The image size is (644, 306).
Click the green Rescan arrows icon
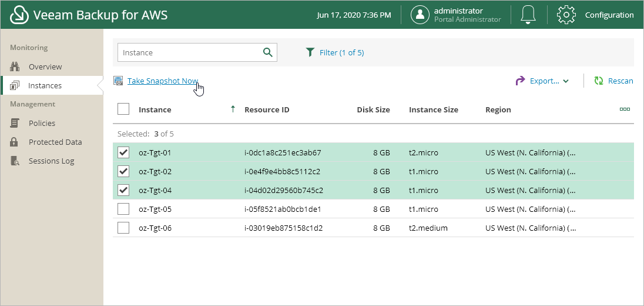pyautogui.click(x=599, y=81)
